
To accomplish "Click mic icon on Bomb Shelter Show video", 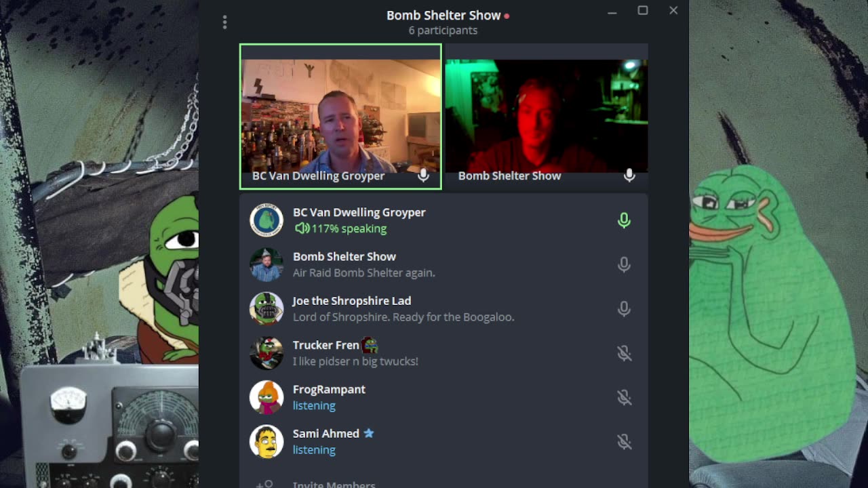I will pos(629,176).
